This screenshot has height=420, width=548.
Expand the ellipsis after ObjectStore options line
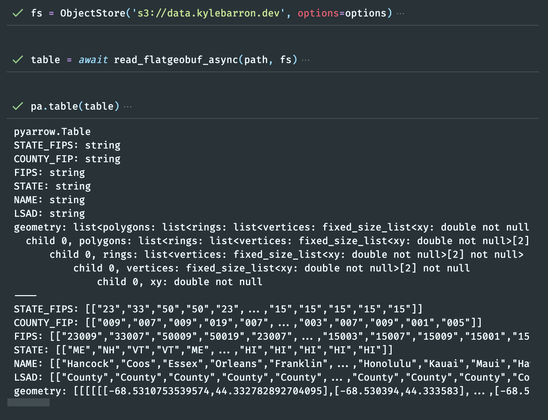(x=401, y=14)
